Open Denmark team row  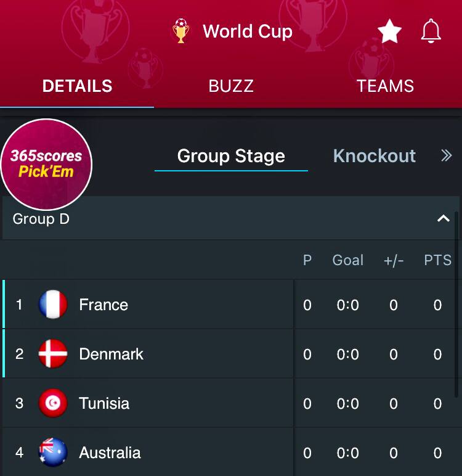[111, 354]
